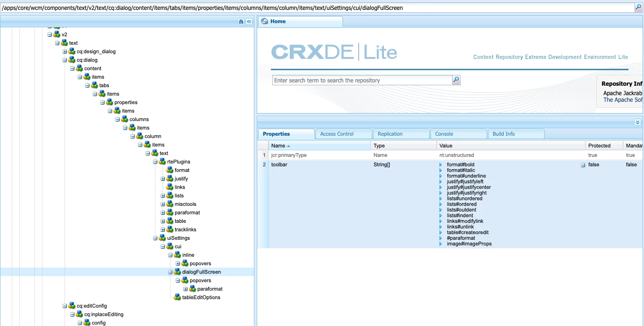Image resolution: width=644 pixels, height=326 pixels.
Task: Collapse the tree panel with double-chevron icon
Action: click(x=249, y=21)
